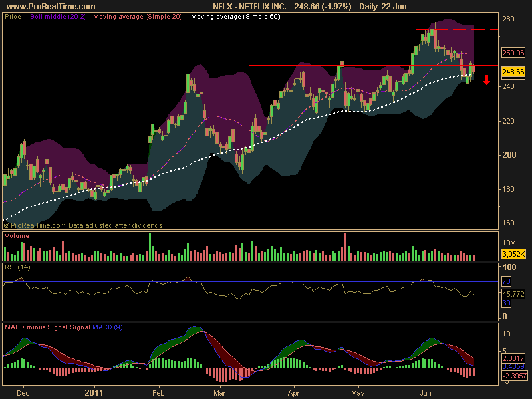Click the RSI 45.772 value tag

coord(513,294)
